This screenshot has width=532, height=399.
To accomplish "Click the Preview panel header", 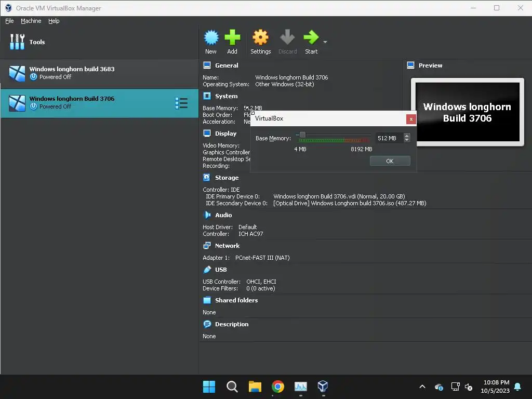I will pyautogui.click(x=430, y=65).
